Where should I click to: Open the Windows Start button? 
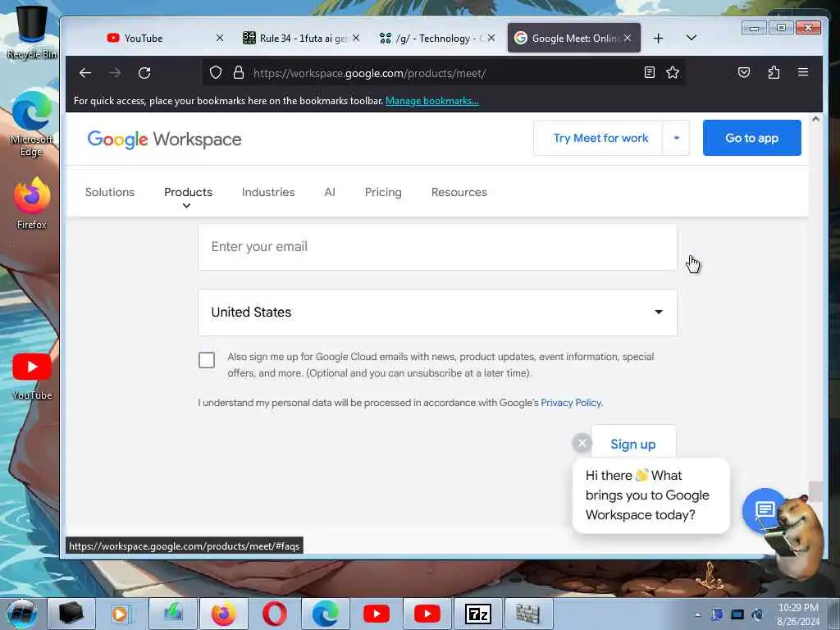(x=21, y=614)
